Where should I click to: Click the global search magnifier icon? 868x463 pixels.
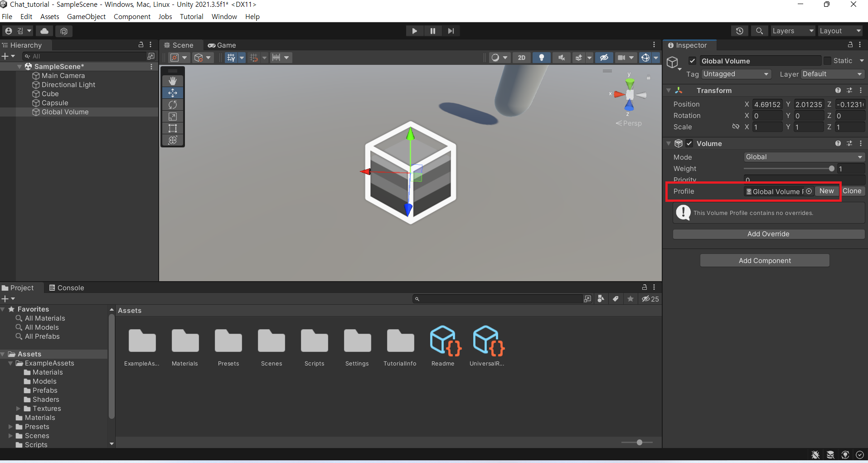(759, 31)
